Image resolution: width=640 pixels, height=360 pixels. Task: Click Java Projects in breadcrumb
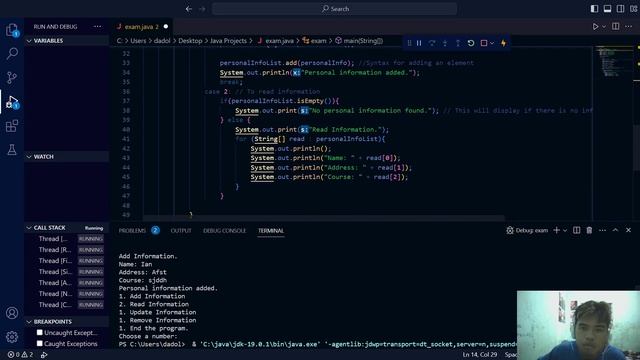click(x=228, y=41)
